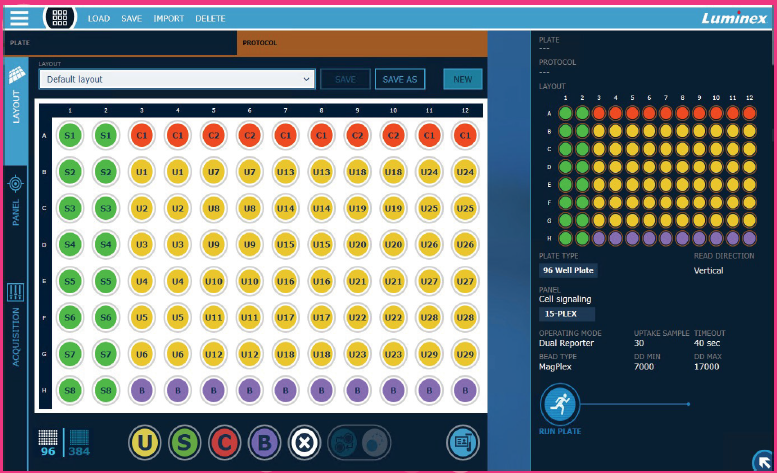Open the Layout sidebar grid icon
Screen dimensions: 777x473
[x=16, y=75]
